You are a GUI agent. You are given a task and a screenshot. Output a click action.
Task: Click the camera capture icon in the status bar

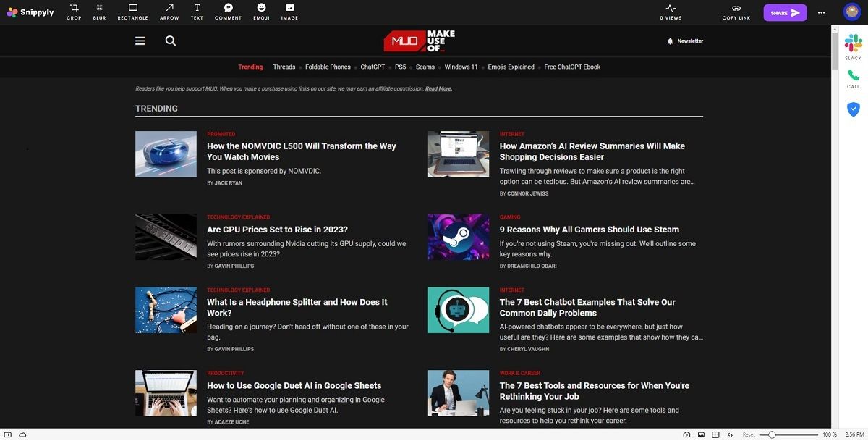pos(685,434)
